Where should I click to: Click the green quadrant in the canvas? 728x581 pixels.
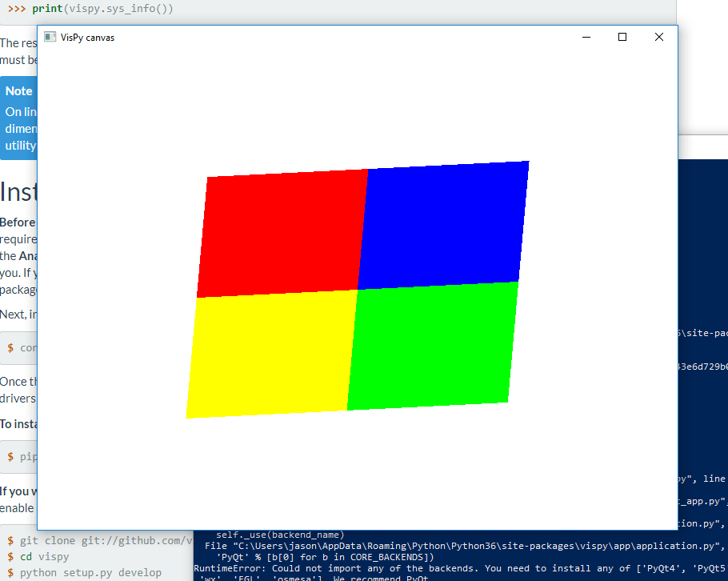coord(433,346)
